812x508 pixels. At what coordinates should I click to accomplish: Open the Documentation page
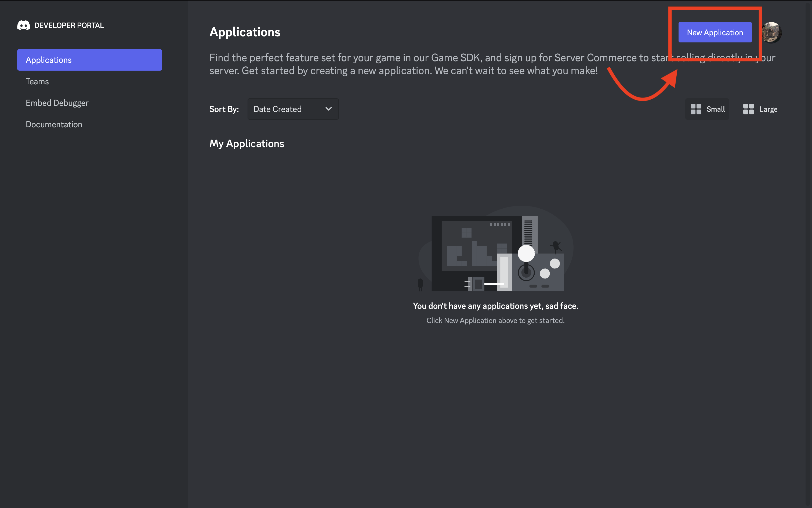53,124
